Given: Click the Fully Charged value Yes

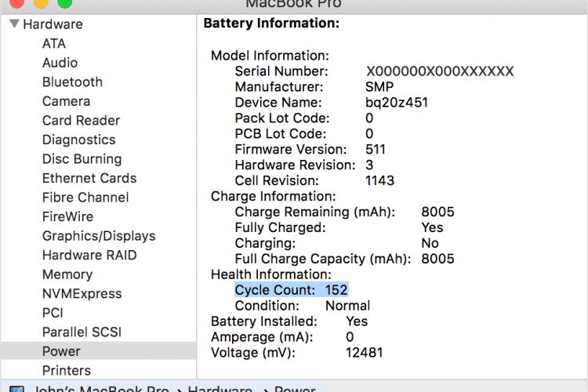Looking at the screenshot, I should (x=432, y=227).
